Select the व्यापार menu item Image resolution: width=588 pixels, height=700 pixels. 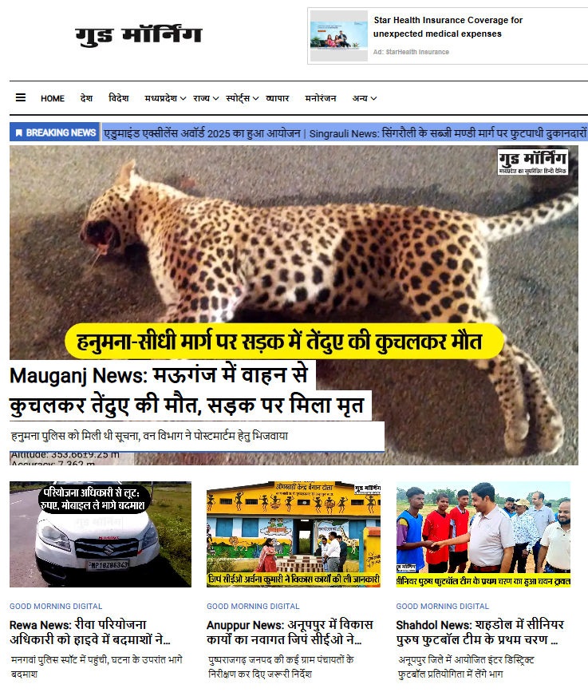[278, 98]
